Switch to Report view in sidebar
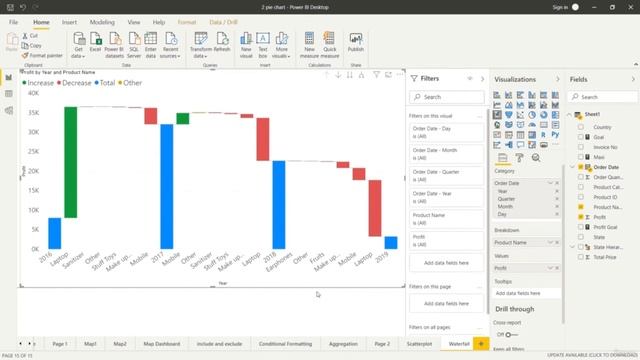The width and height of the screenshot is (640, 360). point(9,78)
